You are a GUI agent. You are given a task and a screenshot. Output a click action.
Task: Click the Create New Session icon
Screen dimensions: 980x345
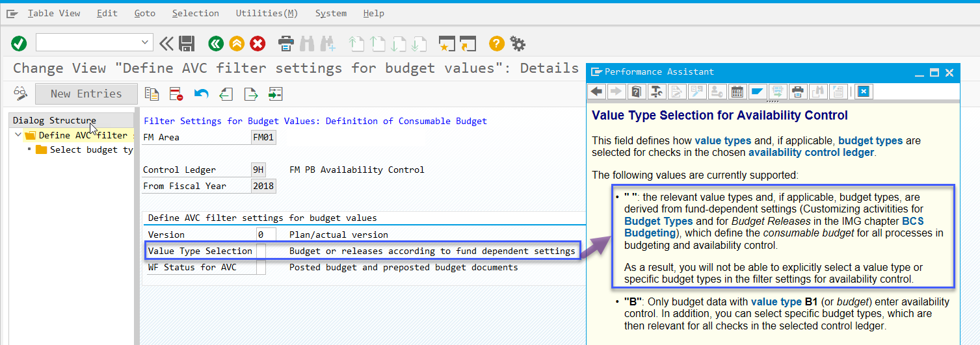click(447, 44)
